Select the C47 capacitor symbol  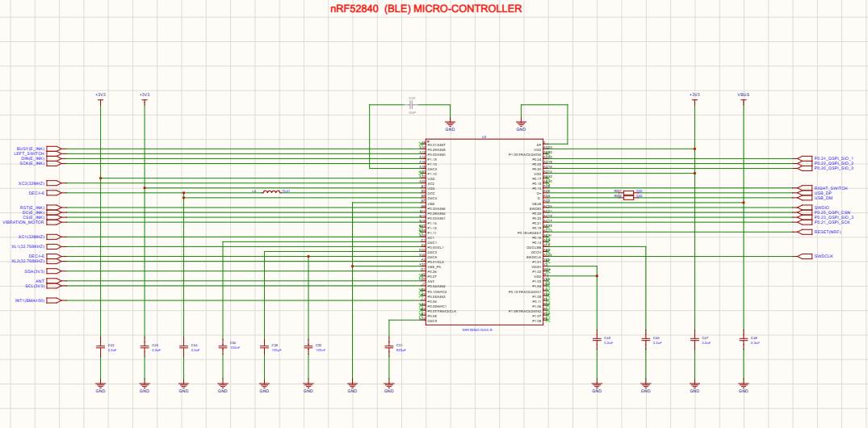[694, 339]
